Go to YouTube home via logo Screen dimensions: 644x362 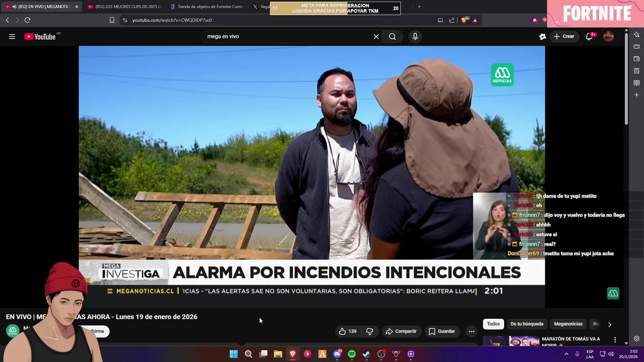pos(40,36)
